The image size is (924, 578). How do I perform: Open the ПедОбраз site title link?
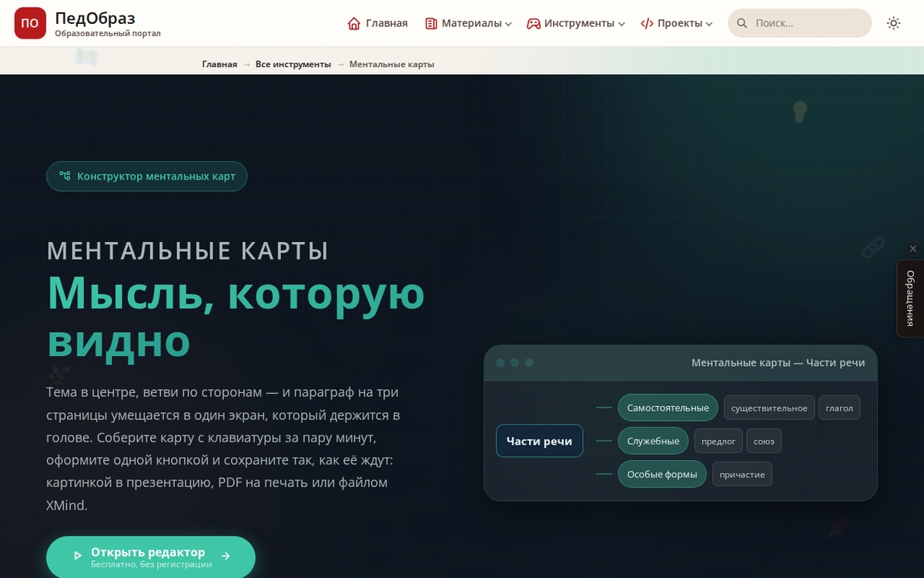click(x=95, y=18)
